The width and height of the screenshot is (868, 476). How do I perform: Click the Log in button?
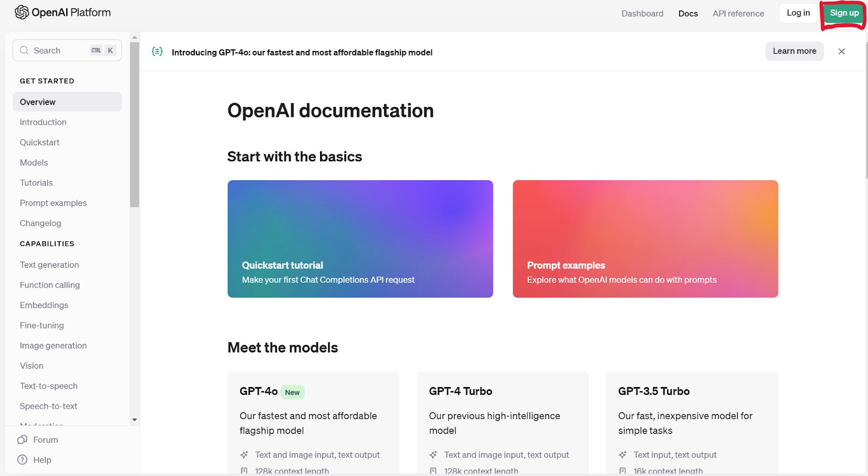tap(798, 13)
